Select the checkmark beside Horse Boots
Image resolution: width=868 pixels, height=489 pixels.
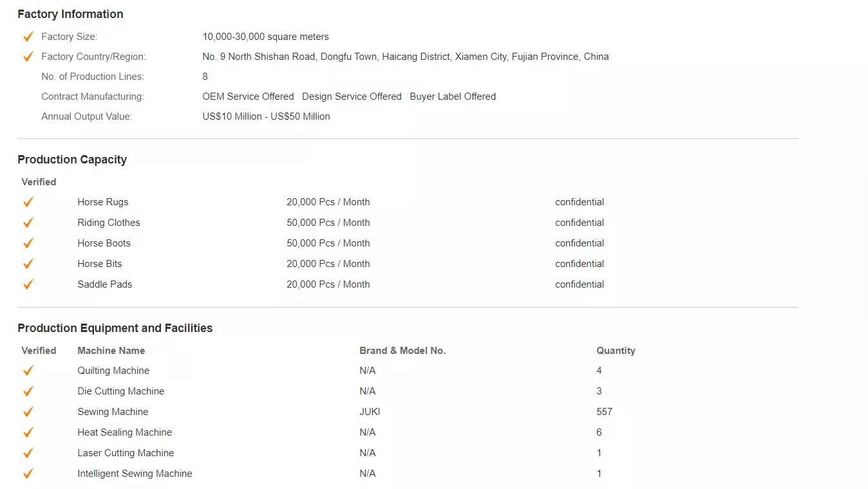(28, 243)
